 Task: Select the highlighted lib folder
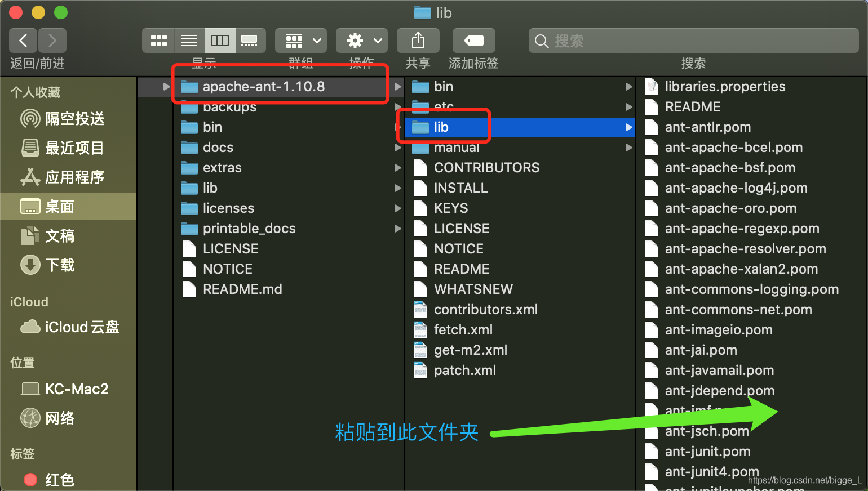coord(520,127)
